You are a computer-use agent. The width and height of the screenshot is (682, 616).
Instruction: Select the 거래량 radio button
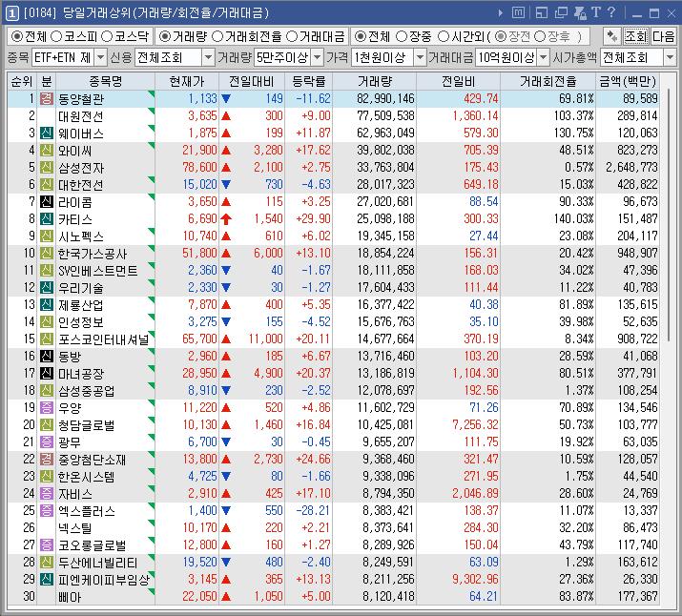pos(164,36)
